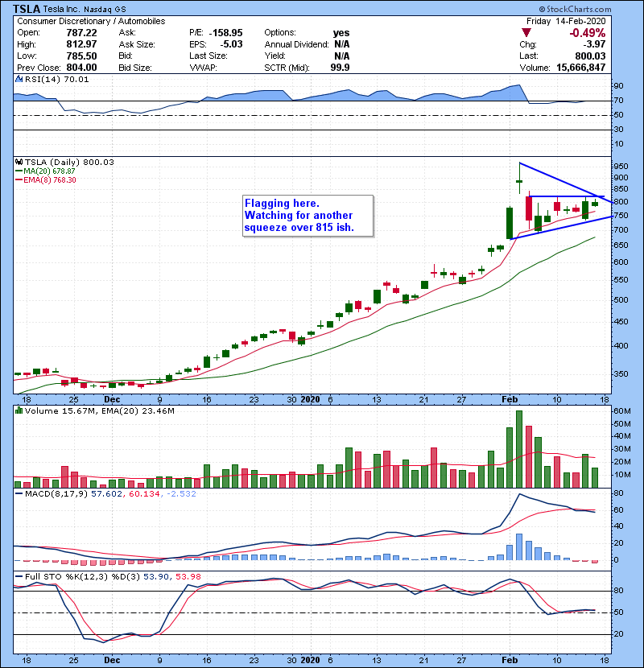The width and height of the screenshot is (644, 668).
Task: Click the Last price 800.03
Action: click(x=590, y=56)
